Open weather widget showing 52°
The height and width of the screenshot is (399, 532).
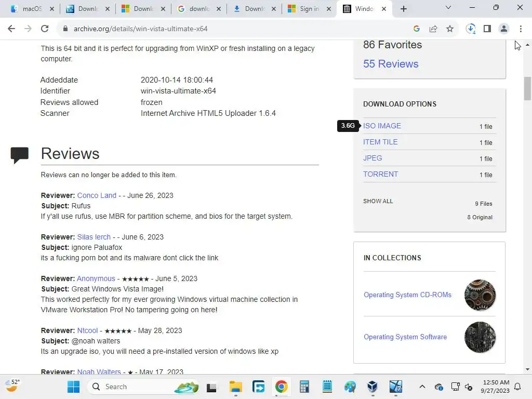pyautogui.click(x=13, y=386)
